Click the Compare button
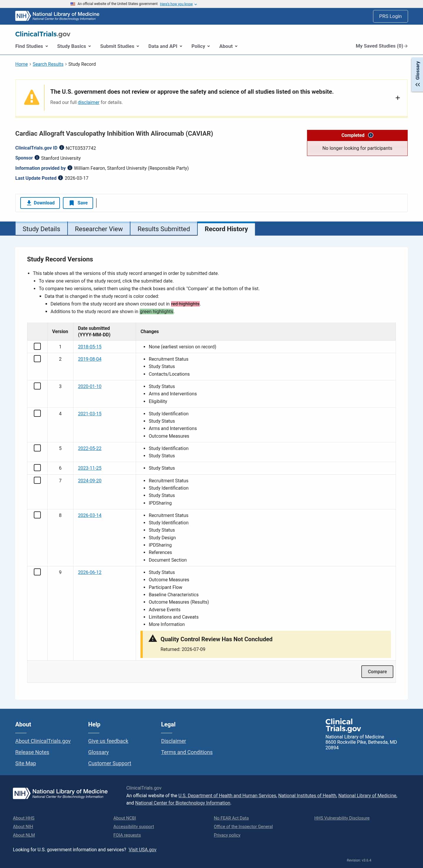Image resolution: width=423 pixels, height=868 pixels. [x=377, y=671]
